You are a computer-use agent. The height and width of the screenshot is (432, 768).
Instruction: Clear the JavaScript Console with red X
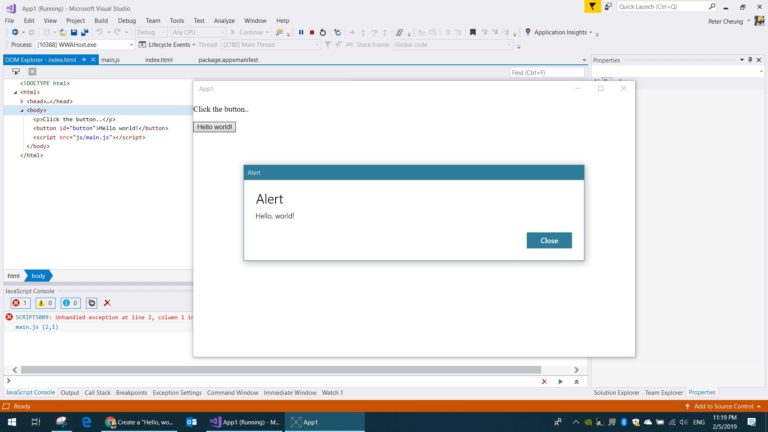point(107,303)
